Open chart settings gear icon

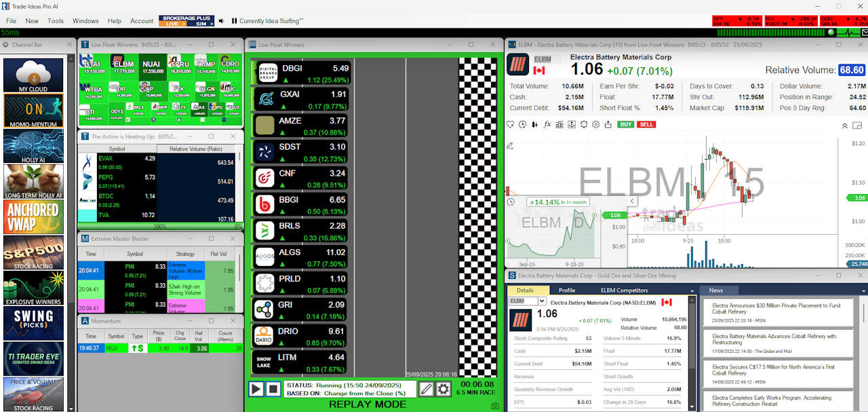tap(596, 124)
